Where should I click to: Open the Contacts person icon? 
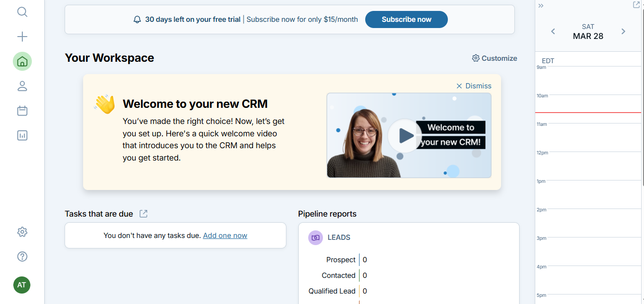[x=22, y=86]
